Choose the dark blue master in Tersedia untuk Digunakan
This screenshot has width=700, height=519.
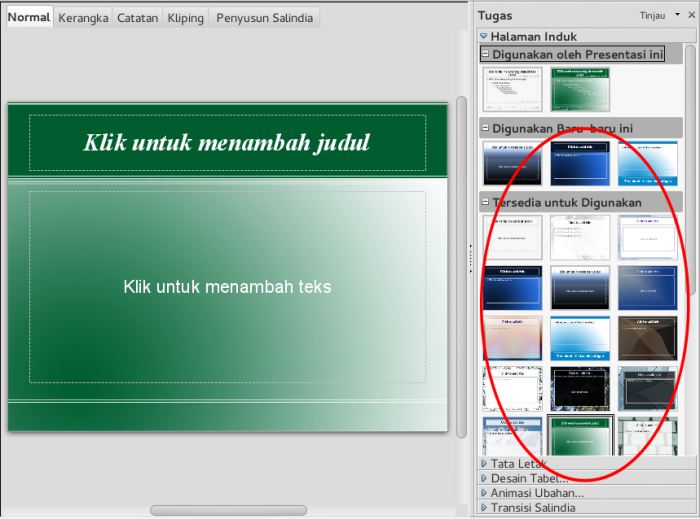tap(512, 288)
